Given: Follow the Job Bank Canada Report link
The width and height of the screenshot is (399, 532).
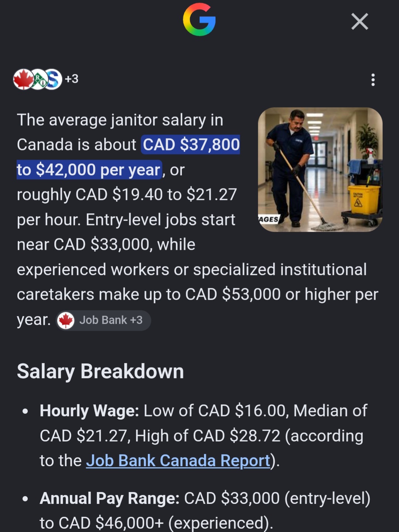Looking at the screenshot, I should [178, 461].
